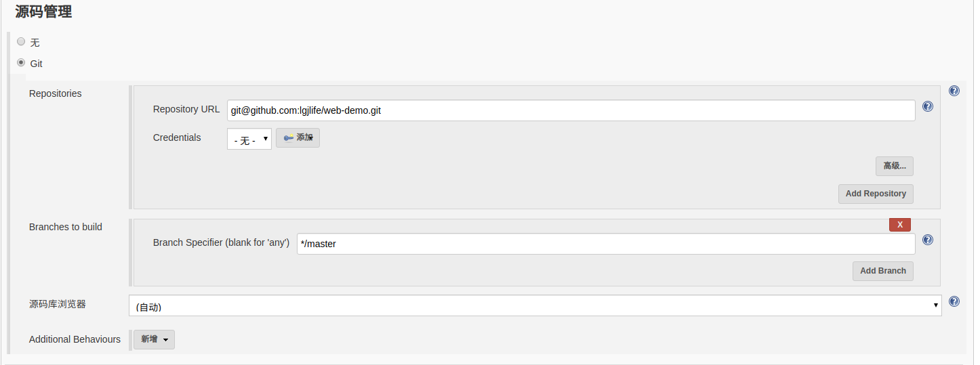Screen dimensions: 980x365
Task: Open help icon beside 源码库浏览器 dropdown
Action: (954, 301)
